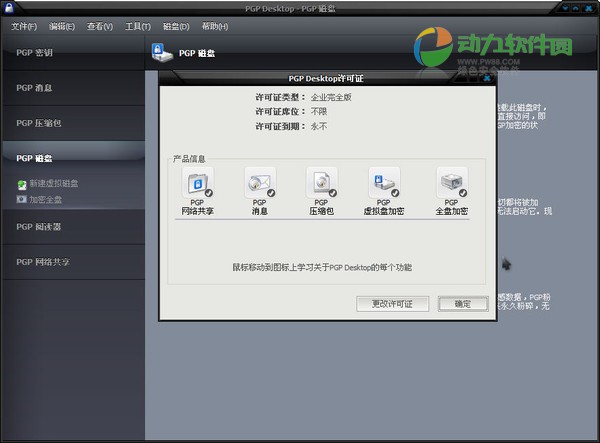The width and height of the screenshot is (600, 443).
Task: Open the 工具(T) menu
Action: point(137,26)
